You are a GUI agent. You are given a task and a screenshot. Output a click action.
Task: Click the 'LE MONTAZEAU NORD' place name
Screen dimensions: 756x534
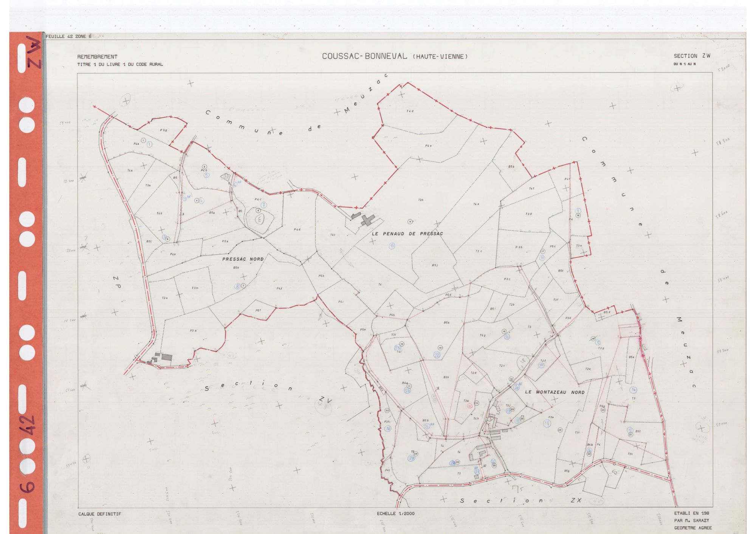pyautogui.click(x=555, y=392)
